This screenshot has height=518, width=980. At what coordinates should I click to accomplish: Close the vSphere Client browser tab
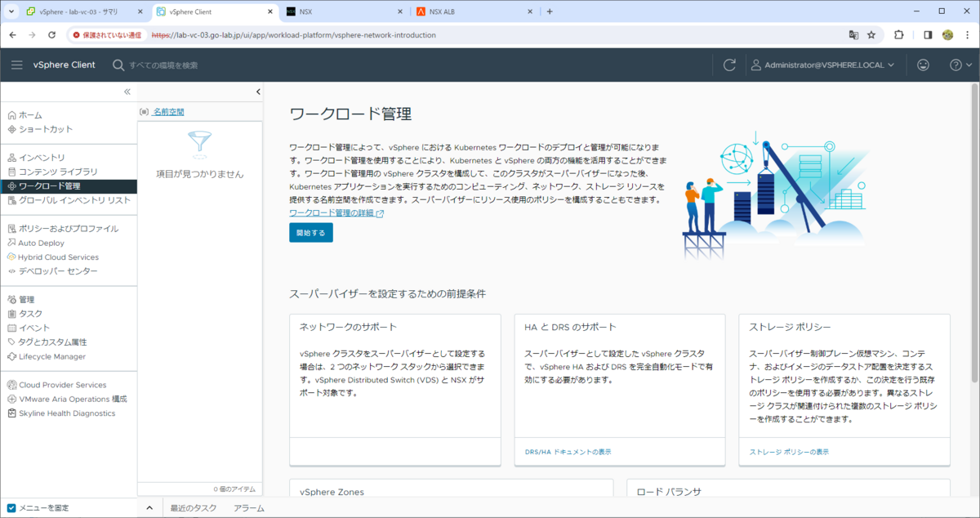270,11
